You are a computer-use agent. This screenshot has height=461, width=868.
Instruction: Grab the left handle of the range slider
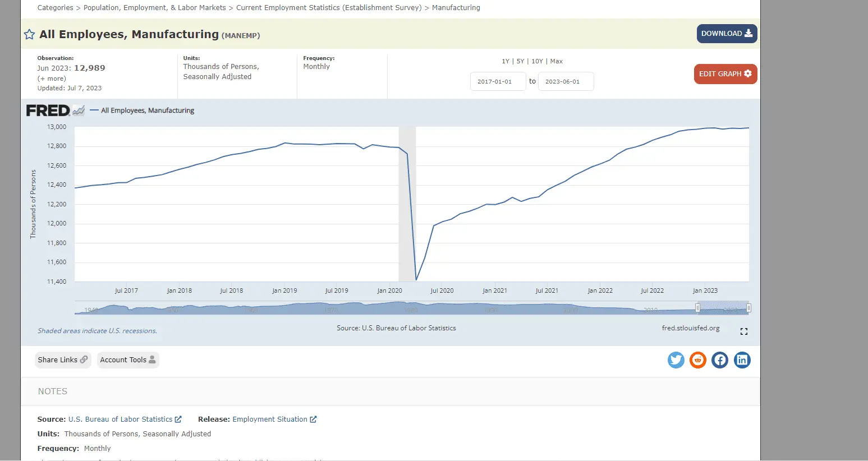tap(697, 308)
